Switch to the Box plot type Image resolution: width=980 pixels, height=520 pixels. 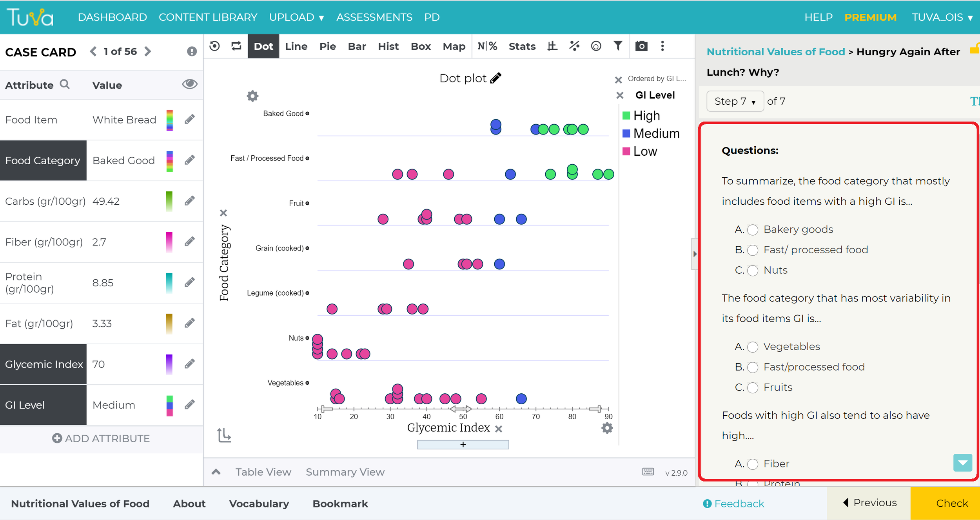point(421,46)
